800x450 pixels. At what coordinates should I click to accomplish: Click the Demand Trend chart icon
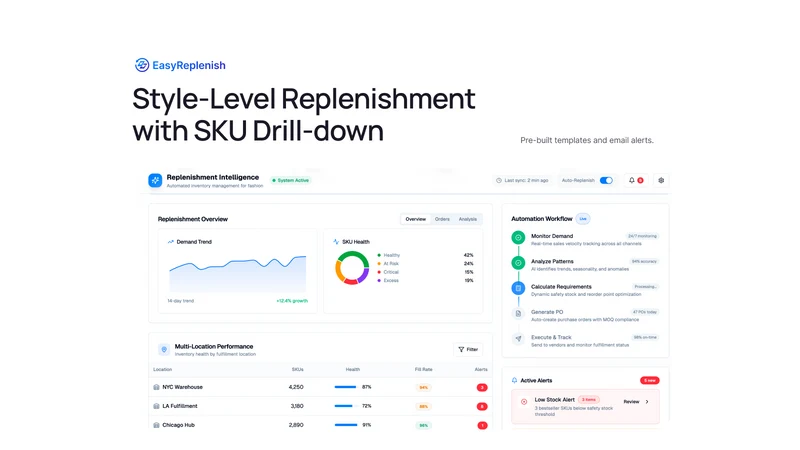pos(171,242)
